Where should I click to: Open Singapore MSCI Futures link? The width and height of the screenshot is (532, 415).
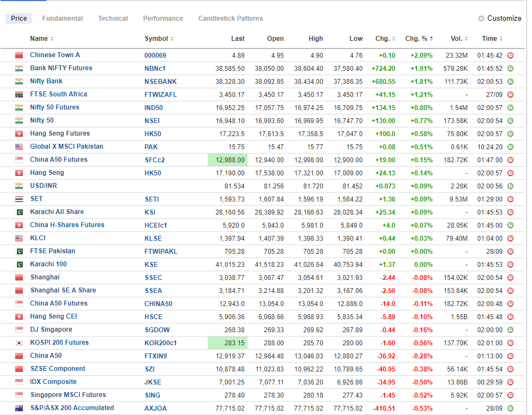(68, 395)
